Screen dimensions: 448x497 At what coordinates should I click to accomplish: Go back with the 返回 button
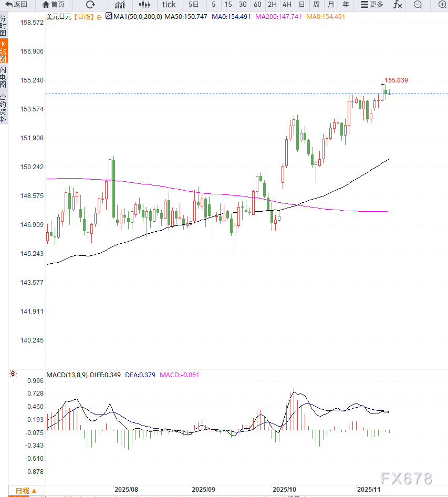click(x=16, y=4)
